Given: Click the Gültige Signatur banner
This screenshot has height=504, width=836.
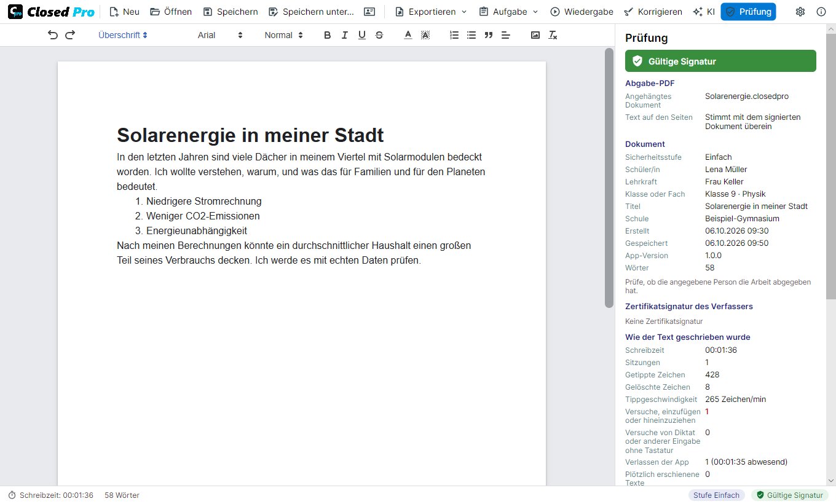Looking at the screenshot, I should pyautogui.click(x=720, y=61).
